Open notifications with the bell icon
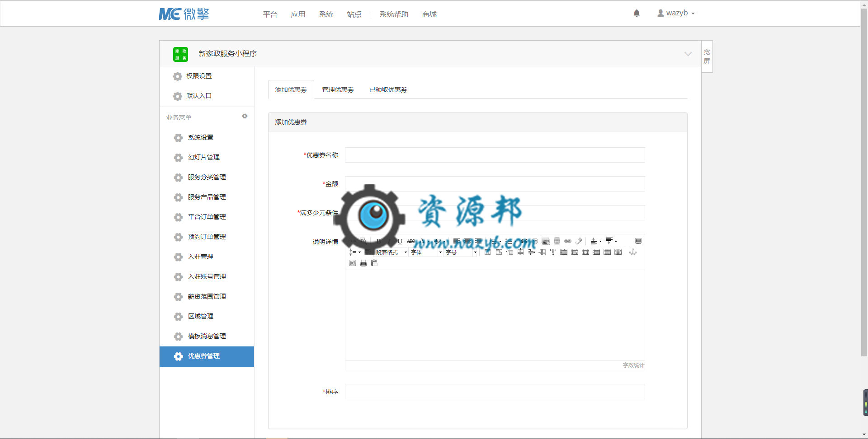This screenshot has height=439, width=868. (x=637, y=14)
